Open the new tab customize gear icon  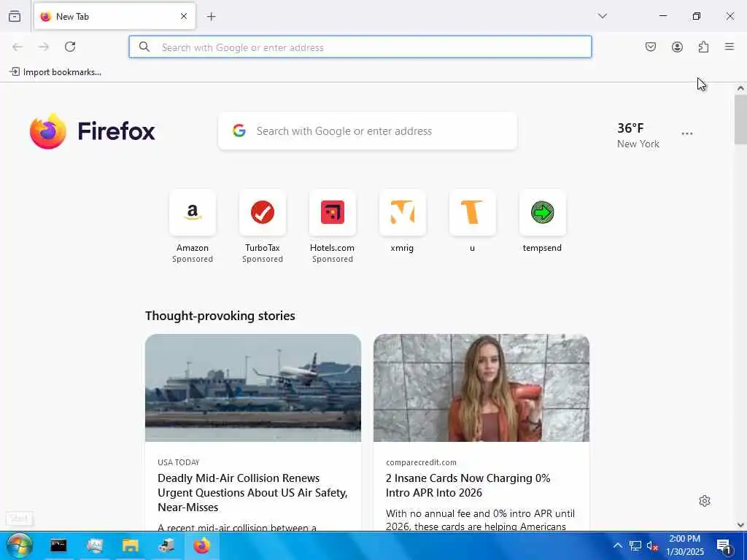[705, 501]
